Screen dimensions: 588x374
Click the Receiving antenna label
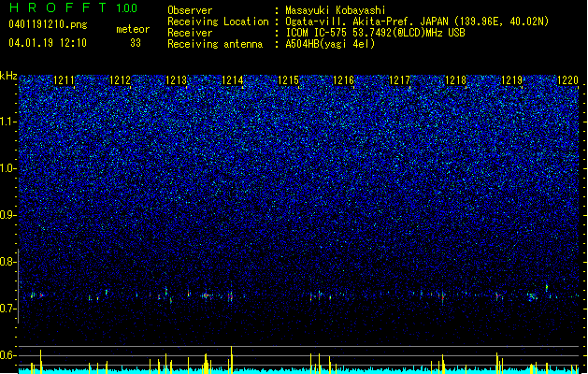(x=215, y=44)
